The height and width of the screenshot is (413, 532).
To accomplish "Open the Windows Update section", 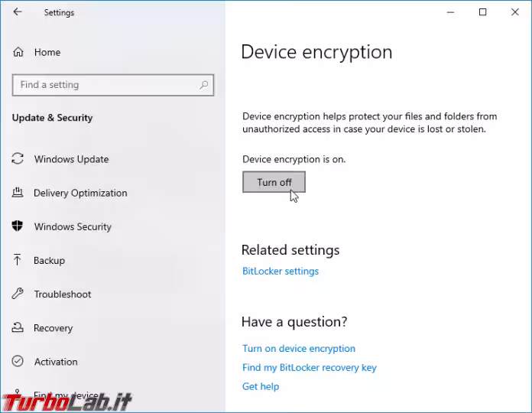I will [x=71, y=159].
